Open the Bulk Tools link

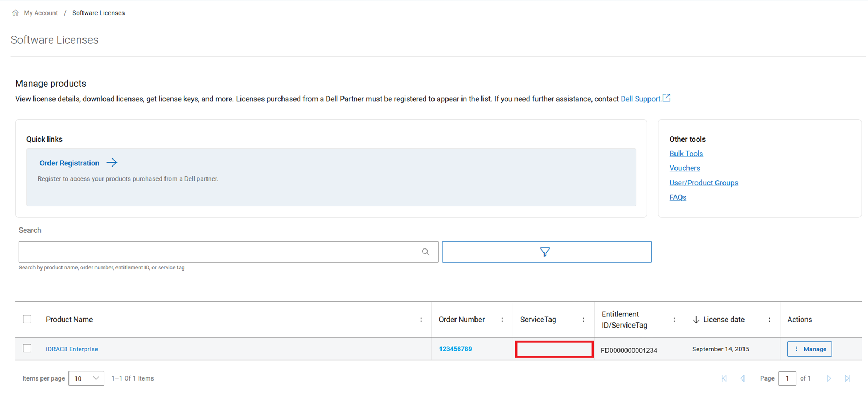(686, 154)
